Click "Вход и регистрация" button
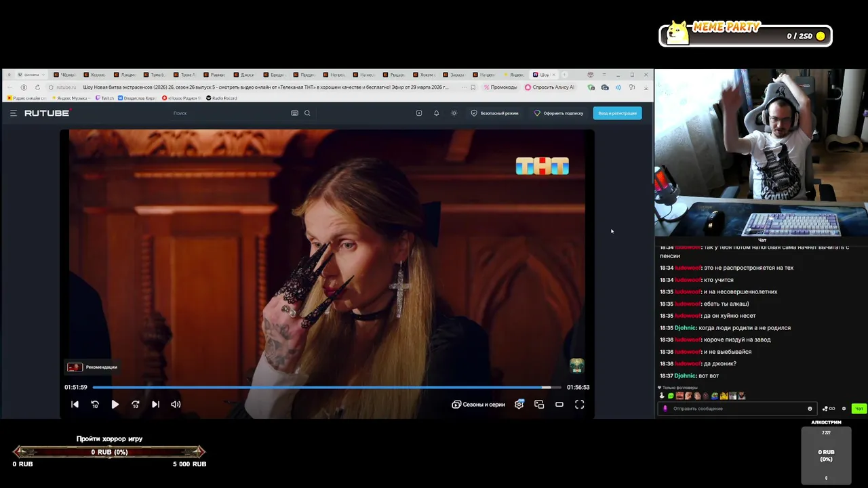 [x=617, y=113]
